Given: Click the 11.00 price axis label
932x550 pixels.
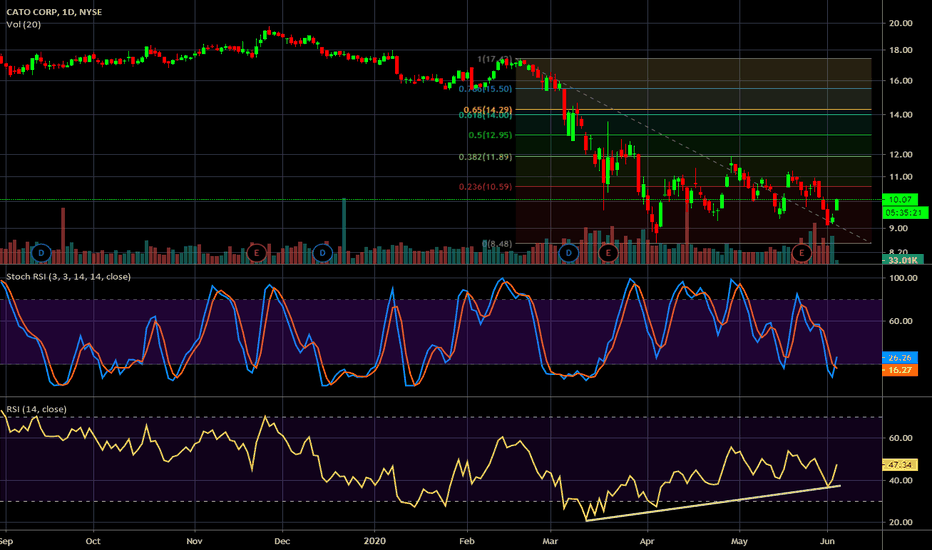Looking at the screenshot, I should coord(900,177).
